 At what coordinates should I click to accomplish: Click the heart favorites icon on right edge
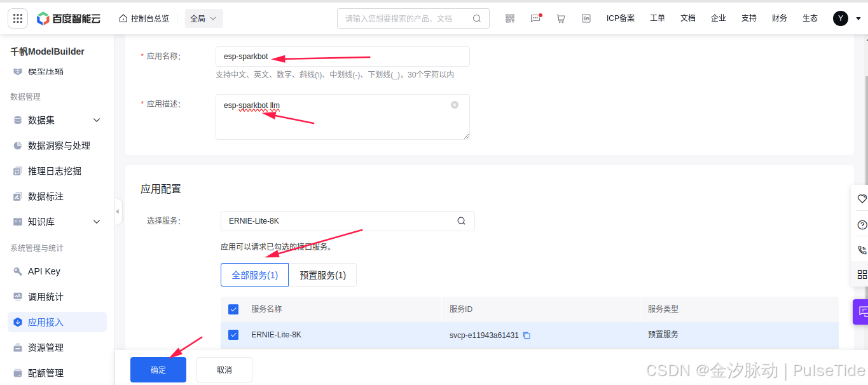click(862, 199)
